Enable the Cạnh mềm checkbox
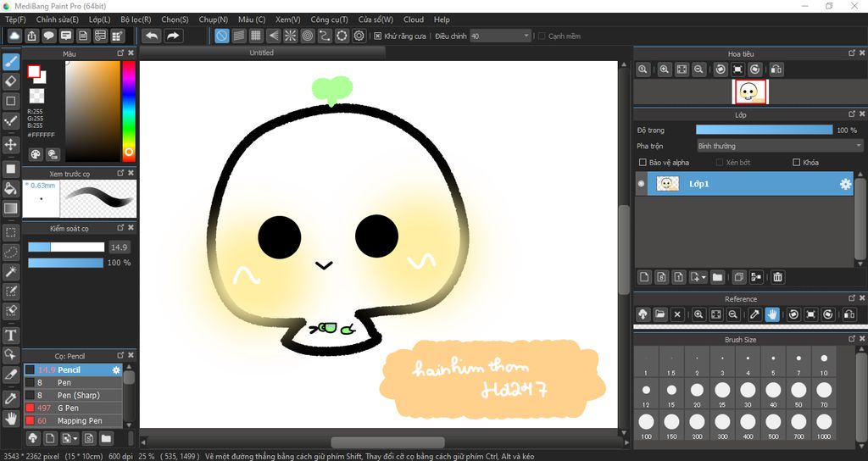The image size is (868, 461). pyautogui.click(x=542, y=36)
